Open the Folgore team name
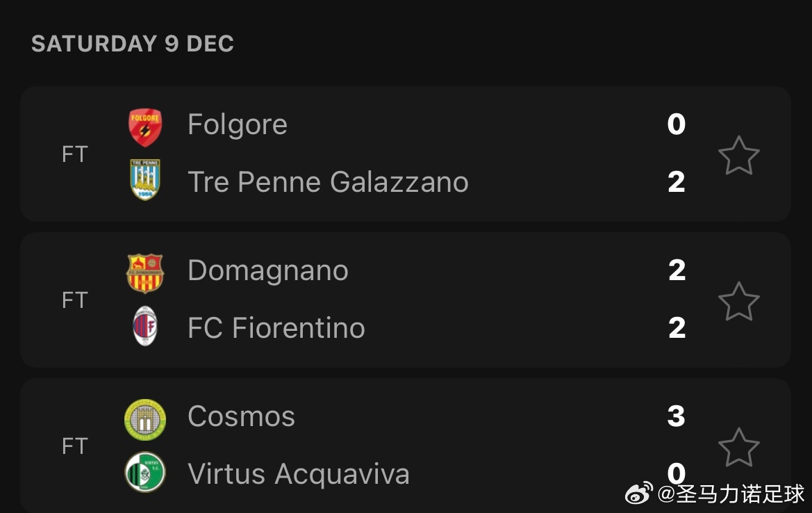The width and height of the screenshot is (812, 513). (x=238, y=125)
